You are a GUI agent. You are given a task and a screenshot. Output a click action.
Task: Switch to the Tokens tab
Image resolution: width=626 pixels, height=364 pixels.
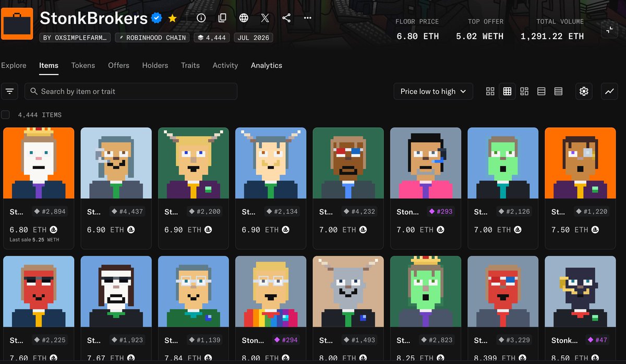(83, 65)
